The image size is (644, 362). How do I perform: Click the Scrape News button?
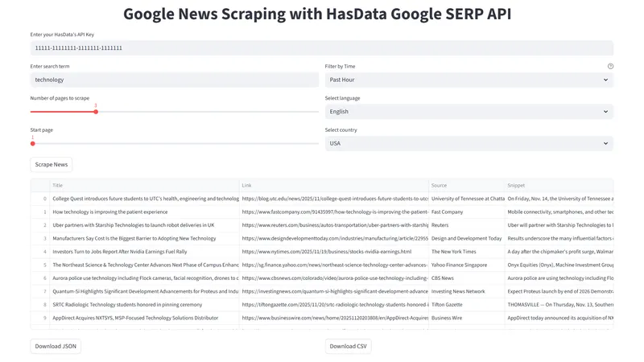click(52, 164)
